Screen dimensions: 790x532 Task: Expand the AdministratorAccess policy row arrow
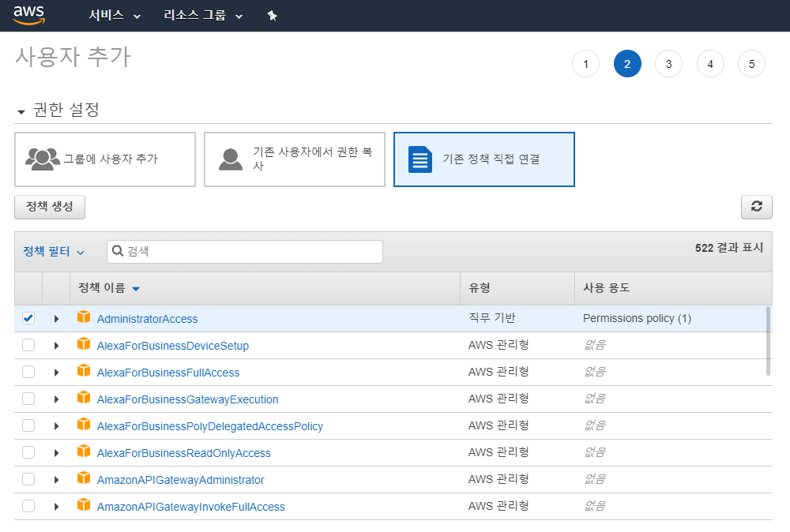coord(56,319)
